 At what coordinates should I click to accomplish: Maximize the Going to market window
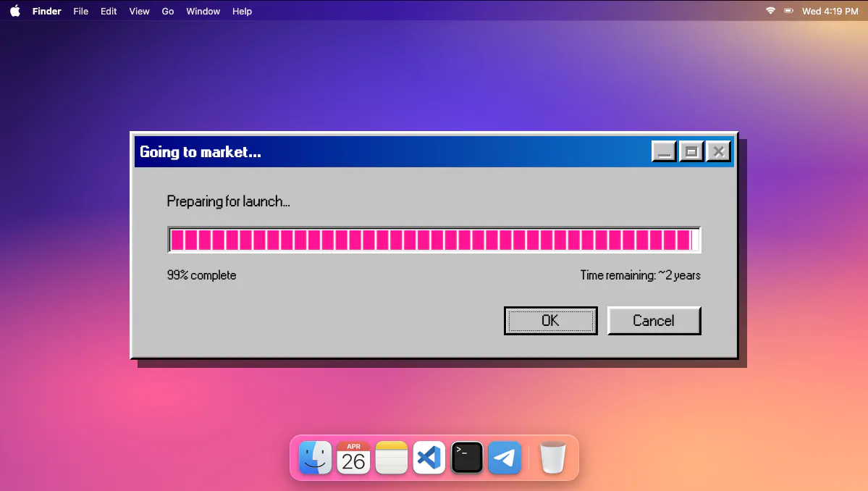pyautogui.click(x=691, y=151)
